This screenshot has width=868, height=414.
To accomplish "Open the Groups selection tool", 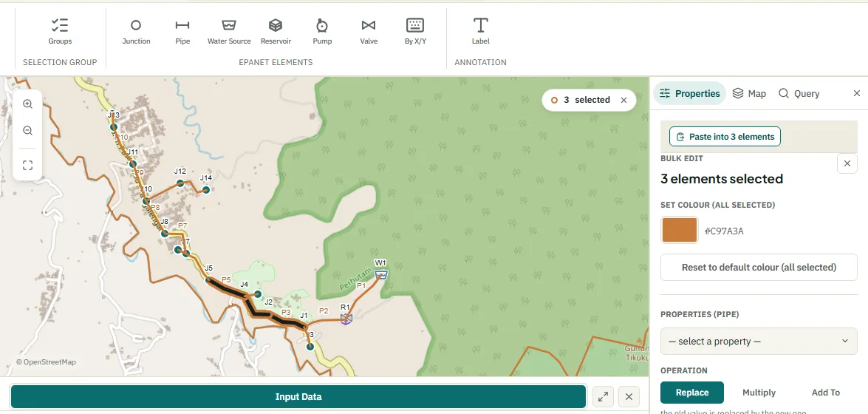I will (60, 32).
